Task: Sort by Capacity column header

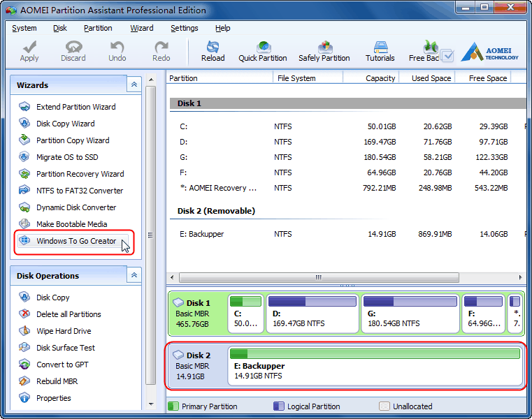Action: (371, 78)
